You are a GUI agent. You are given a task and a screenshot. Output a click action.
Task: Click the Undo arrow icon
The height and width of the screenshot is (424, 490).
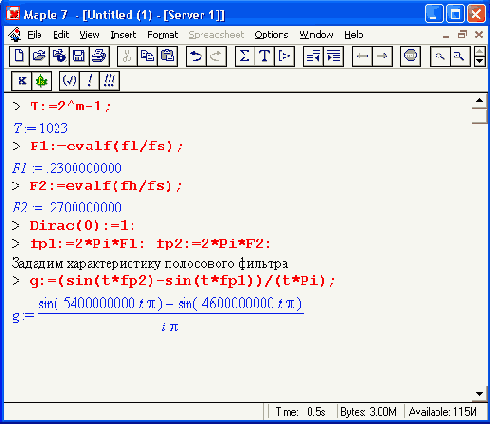coord(196,56)
